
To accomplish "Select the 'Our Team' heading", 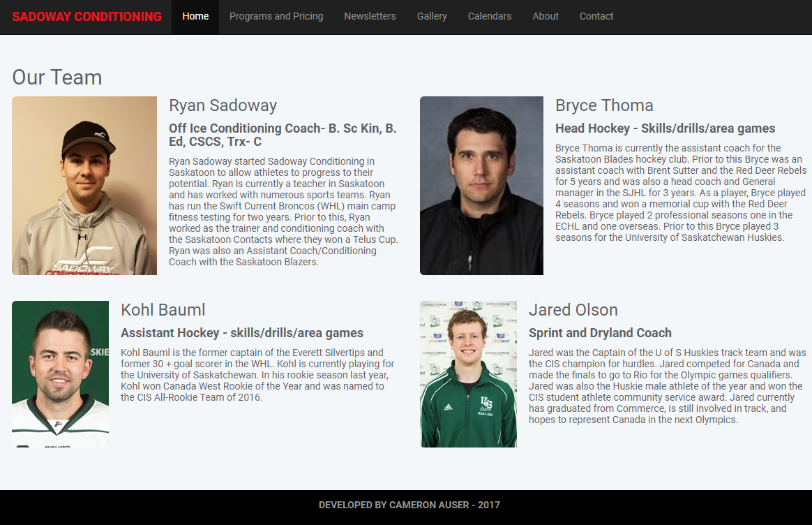I will tap(57, 77).
